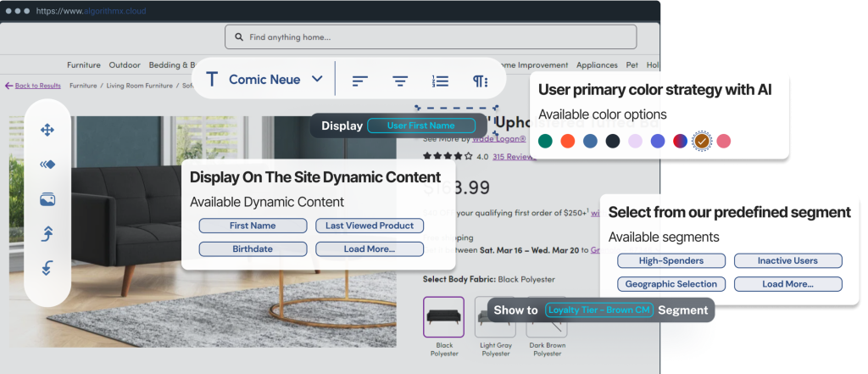Click the bring forward arrow icon

click(47, 234)
